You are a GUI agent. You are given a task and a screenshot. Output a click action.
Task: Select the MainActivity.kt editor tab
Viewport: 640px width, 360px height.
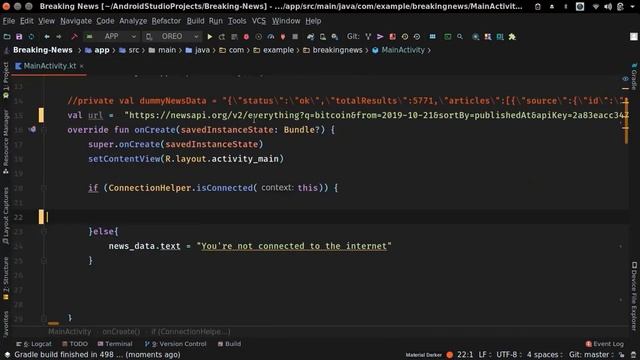49,66
